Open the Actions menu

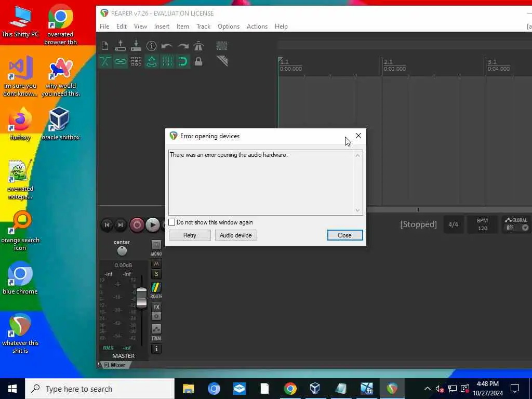(257, 26)
